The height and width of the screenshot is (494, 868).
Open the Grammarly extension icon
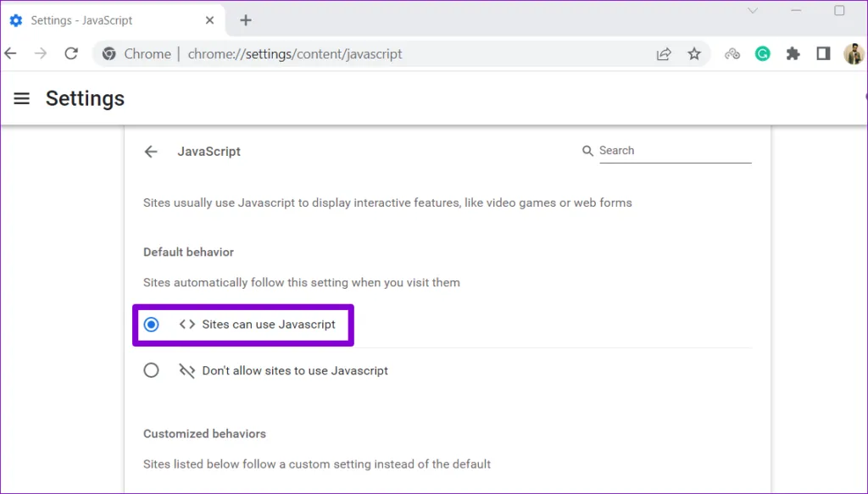(x=763, y=54)
